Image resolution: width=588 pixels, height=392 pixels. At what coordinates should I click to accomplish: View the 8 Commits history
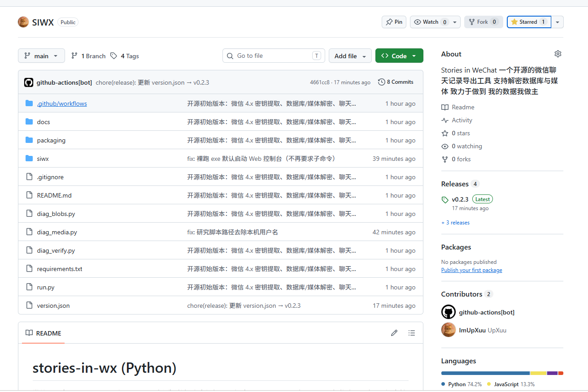coord(396,82)
